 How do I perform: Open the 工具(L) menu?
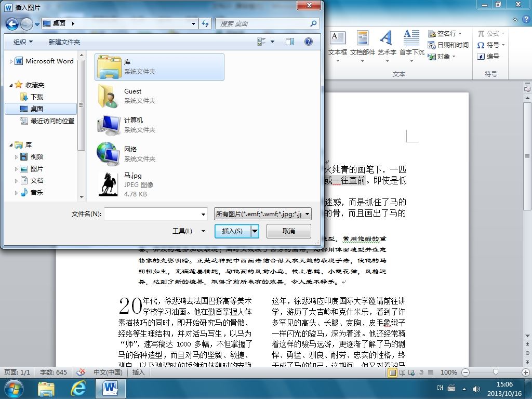[x=189, y=231]
